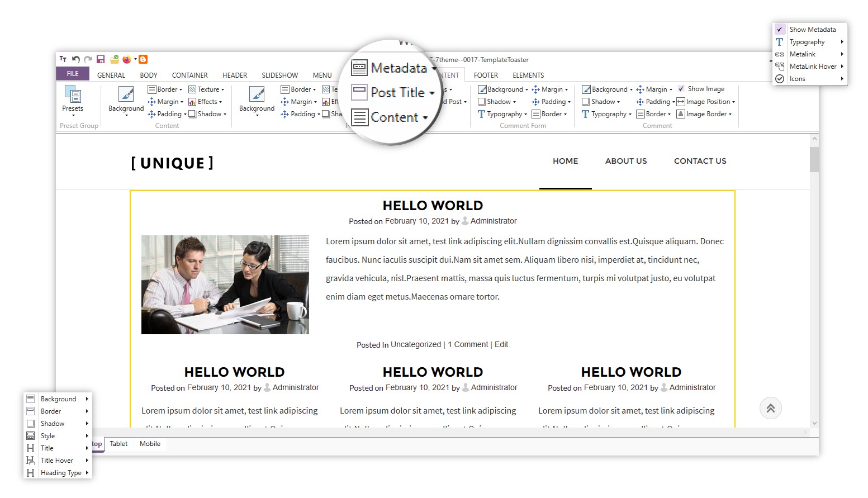Switch to the SLIDESHOW ribbon tab
Viewport: 868px width, 498px height.
(x=280, y=75)
